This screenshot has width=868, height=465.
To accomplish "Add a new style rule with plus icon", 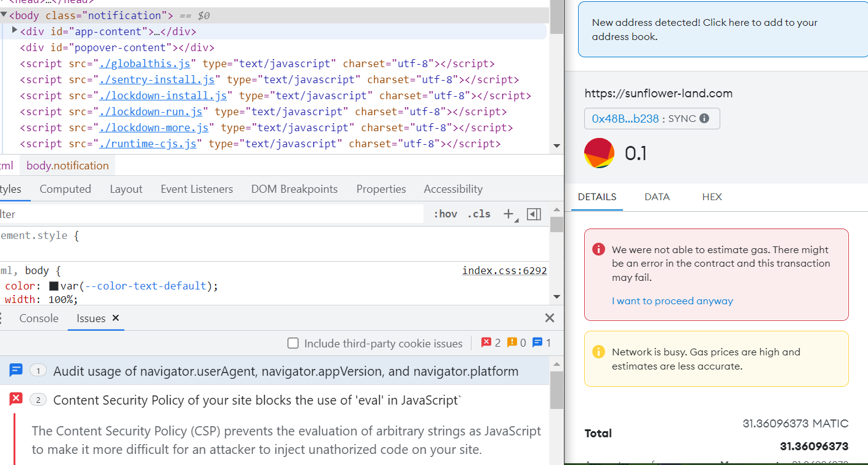I will tap(508, 214).
